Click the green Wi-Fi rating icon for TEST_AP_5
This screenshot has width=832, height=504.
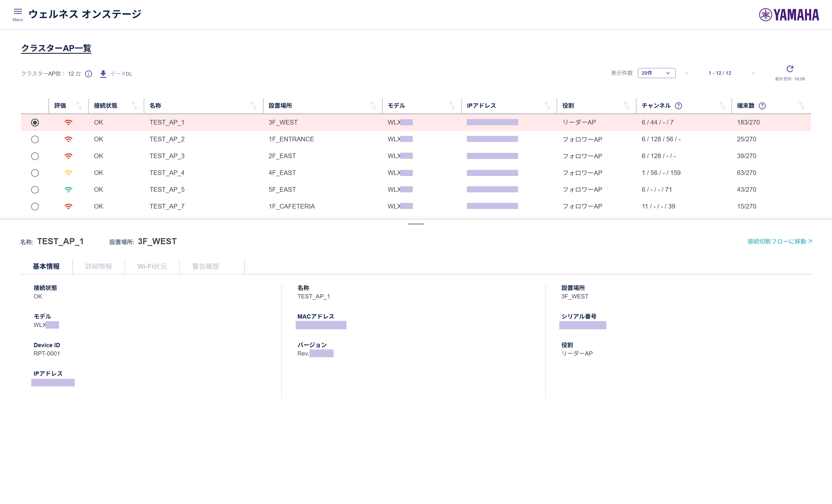coord(68,190)
